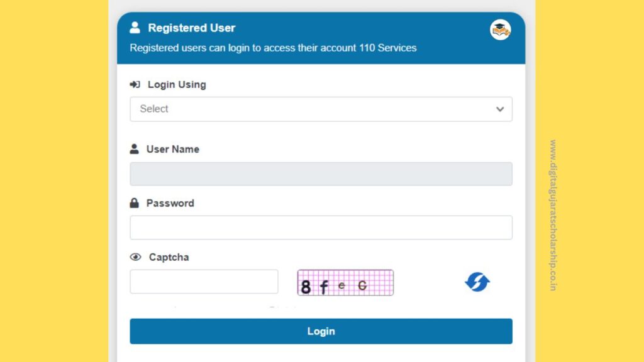Click the lock icon beside Password
The image size is (644, 362).
(x=133, y=202)
